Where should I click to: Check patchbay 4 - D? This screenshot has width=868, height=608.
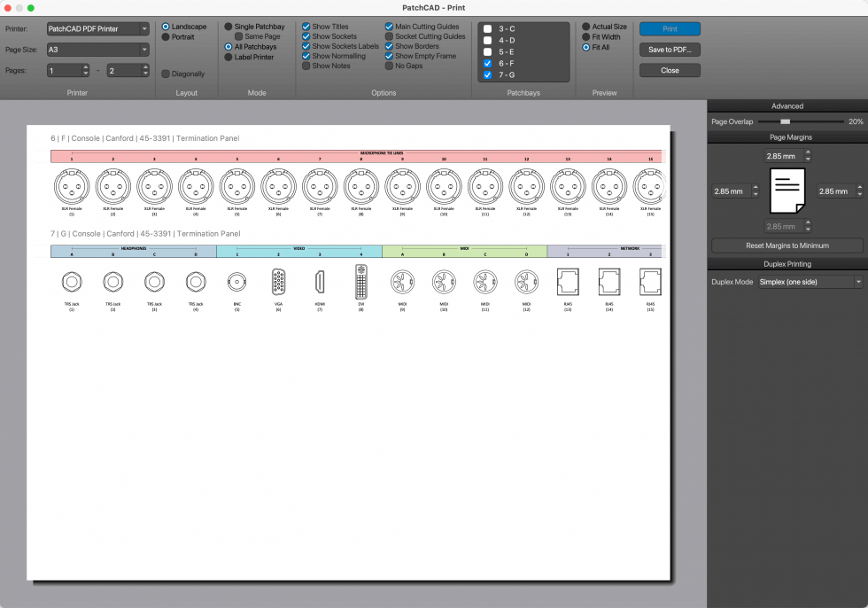488,41
